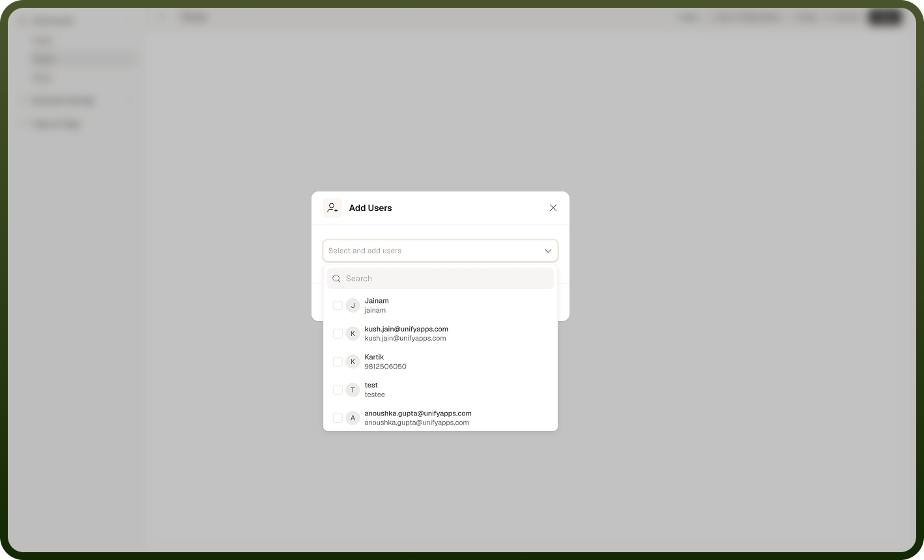Click the J avatar for Jainam
924x560 pixels.
pos(353,305)
